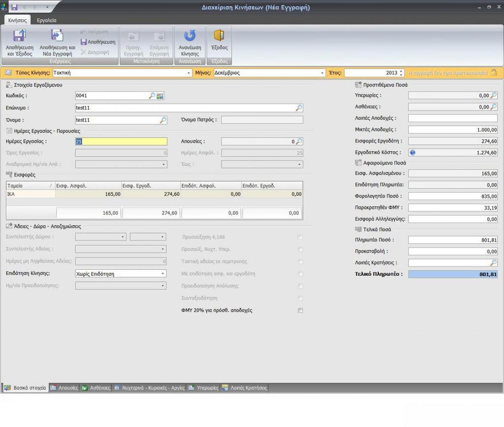Open Ημ/νία Προειδοποίησης dropdown

coord(162,286)
